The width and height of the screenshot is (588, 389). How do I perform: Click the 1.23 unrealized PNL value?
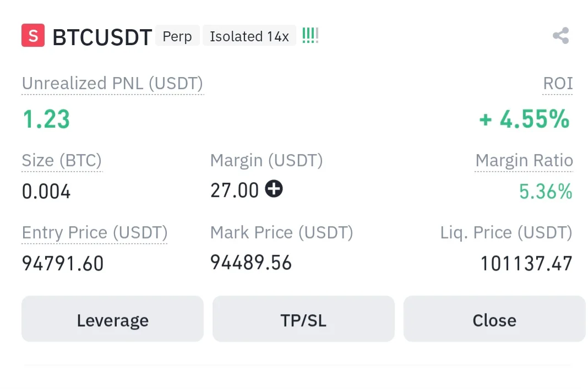46,119
